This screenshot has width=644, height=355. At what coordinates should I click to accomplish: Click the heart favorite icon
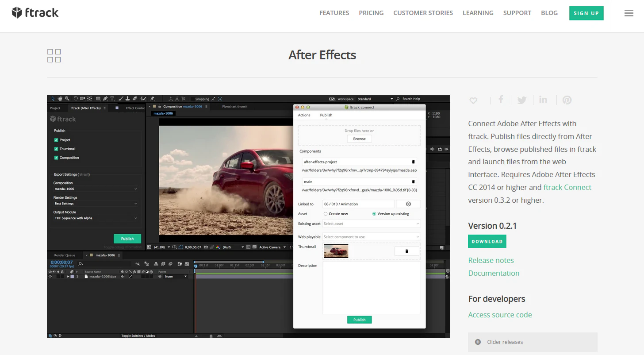473,100
